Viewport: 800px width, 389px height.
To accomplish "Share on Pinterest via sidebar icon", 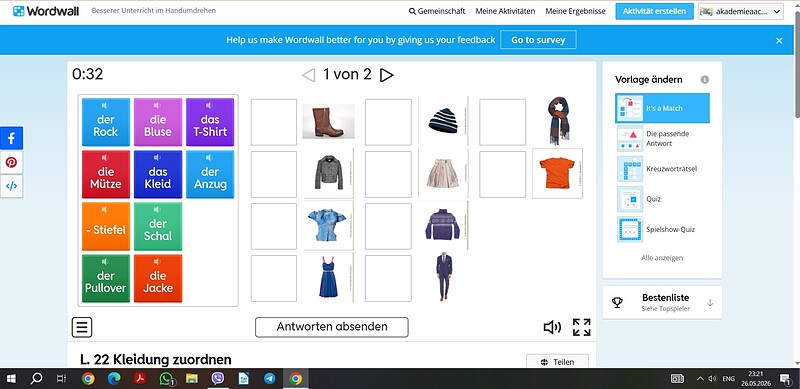I will click(x=11, y=162).
